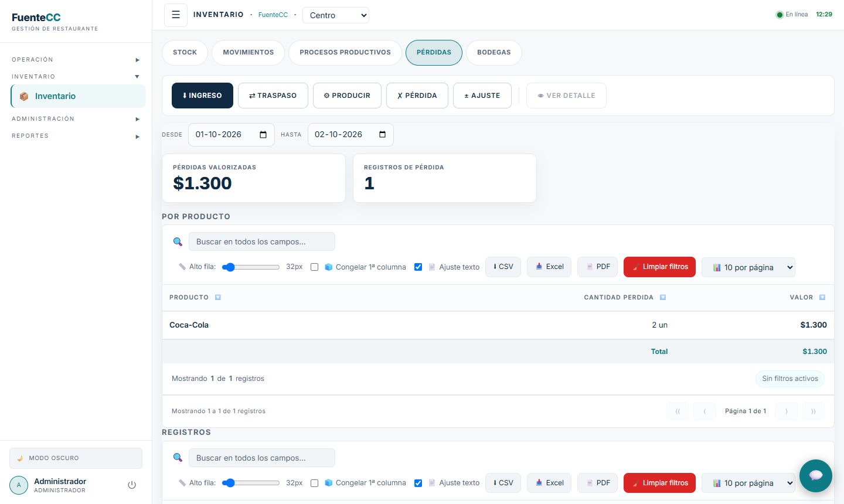Uncheck Ajuste texto in Registros

418,483
